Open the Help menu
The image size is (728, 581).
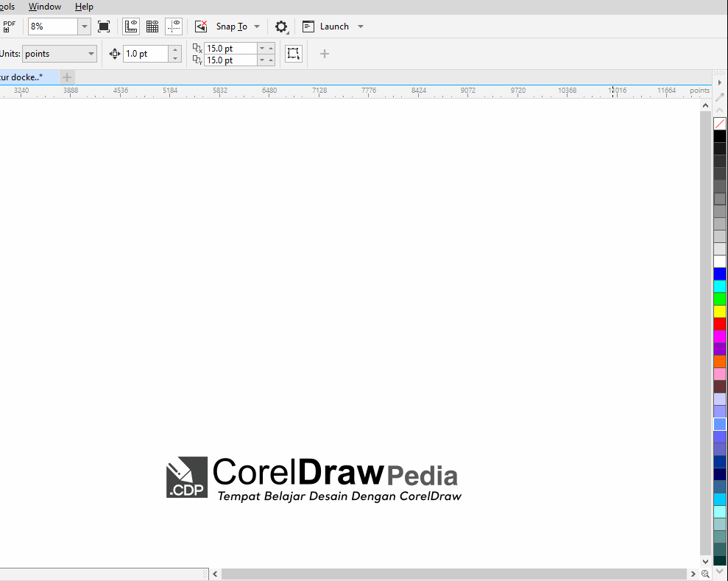click(x=84, y=7)
